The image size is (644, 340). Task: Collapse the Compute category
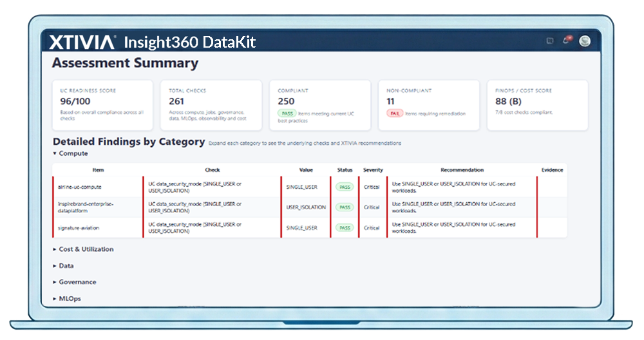[70, 154]
